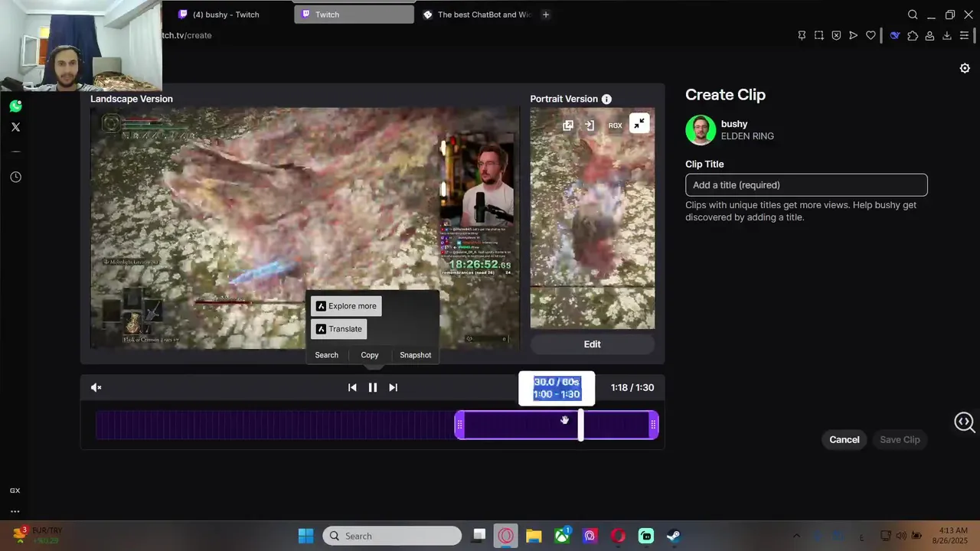The width and height of the screenshot is (980, 551).
Task: Open a new browser tab
Action: [545, 15]
